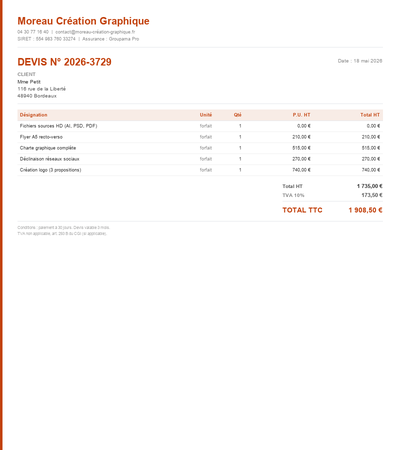
Task: Click the Total HT cell 740,00 € for Création logo
Action: [371, 170]
